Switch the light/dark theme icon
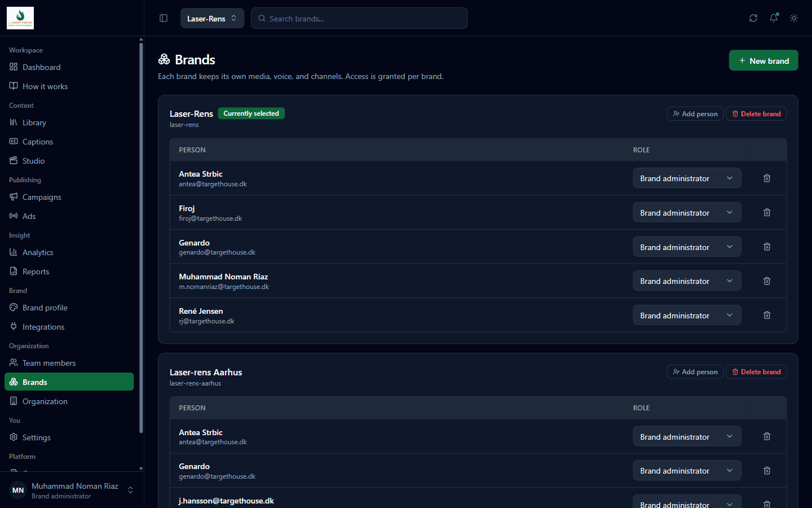812x508 pixels. [x=794, y=18]
